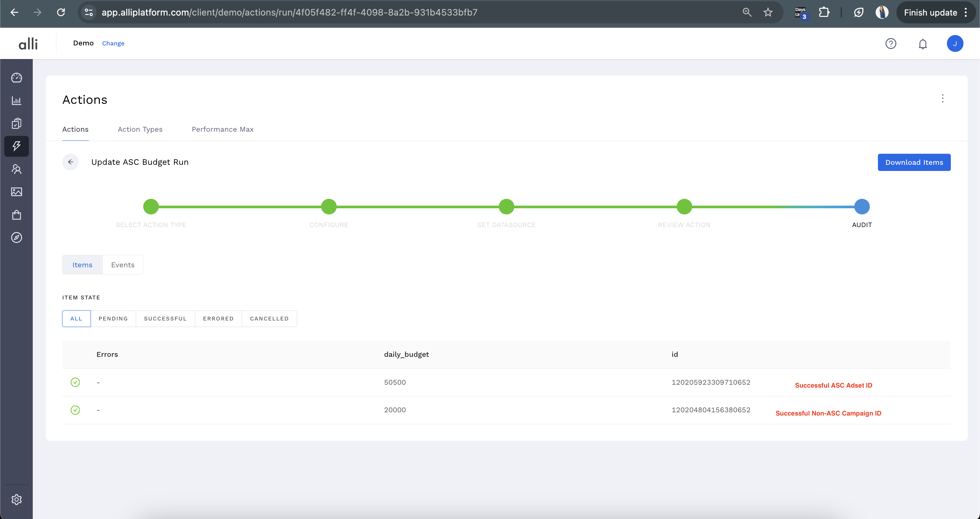Open the compass explore sidebar icon
980x519 pixels.
click(x=16, y=238)
